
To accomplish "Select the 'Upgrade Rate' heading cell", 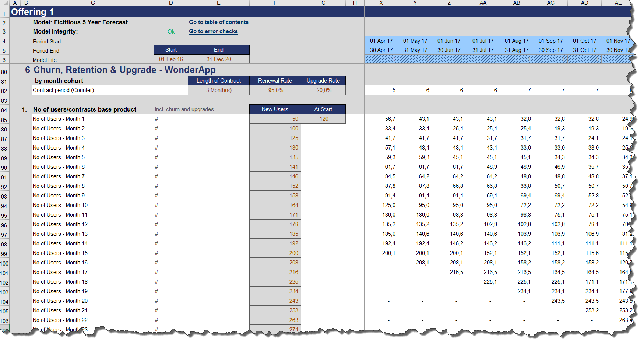I will pos(323,81).
